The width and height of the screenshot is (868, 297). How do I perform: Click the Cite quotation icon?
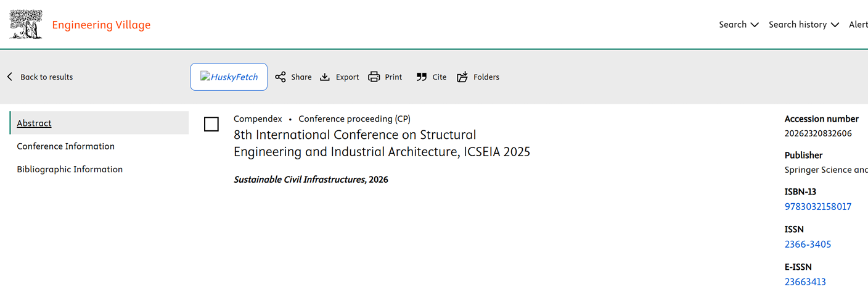click(422, 77)
